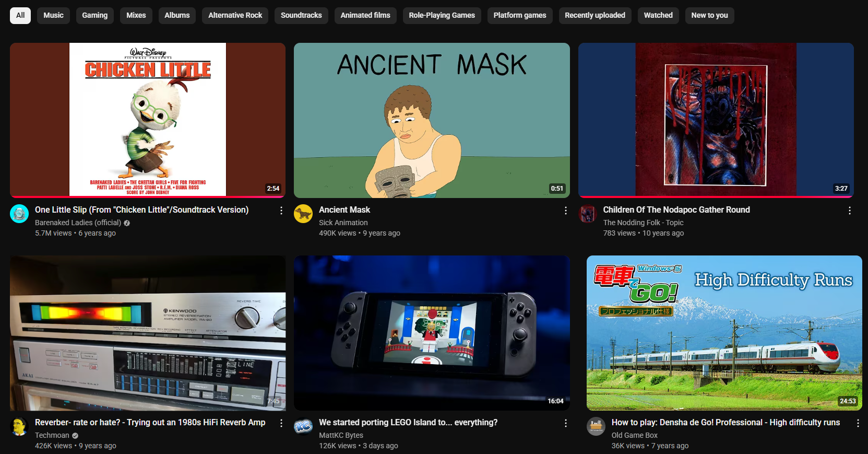
Task: Open Nodapoc album cover thumbnail
Action: tap(716, 120)
